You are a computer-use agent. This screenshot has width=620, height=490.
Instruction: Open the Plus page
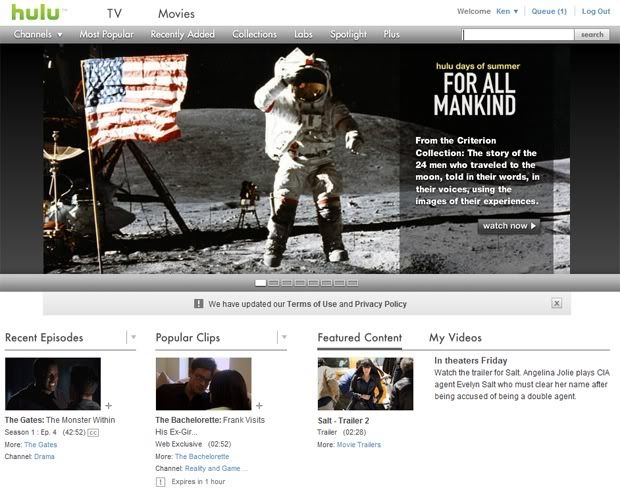point(391,34)
